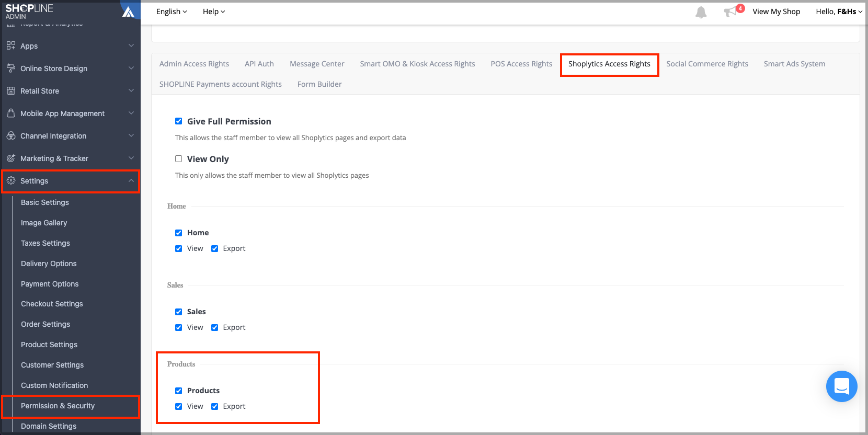Screen dimensions: 868x435
Task: Switch to POS Access Rights tab
Action: [x=521, y=64]
